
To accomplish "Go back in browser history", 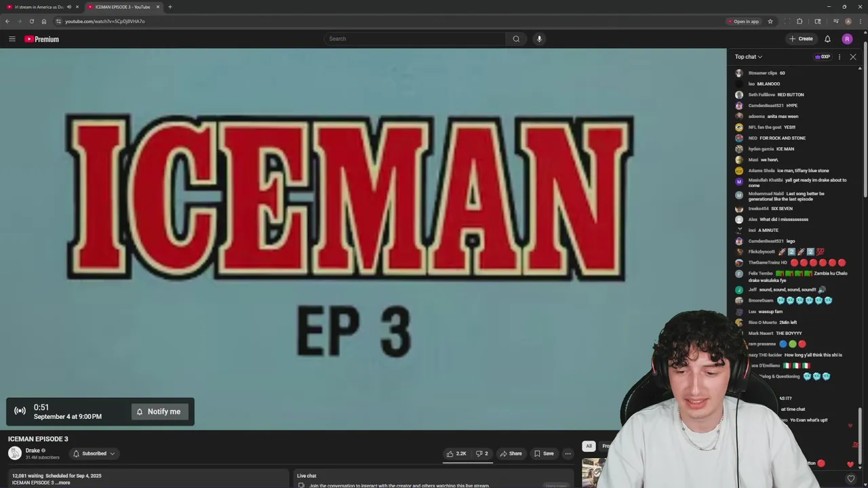I will [x=7, y=21].
